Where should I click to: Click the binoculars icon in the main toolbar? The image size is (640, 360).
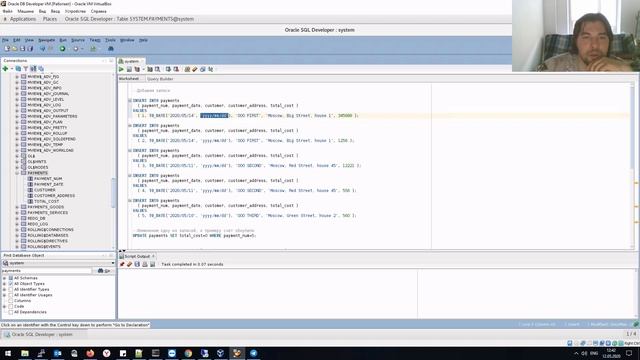pos(111,49)
